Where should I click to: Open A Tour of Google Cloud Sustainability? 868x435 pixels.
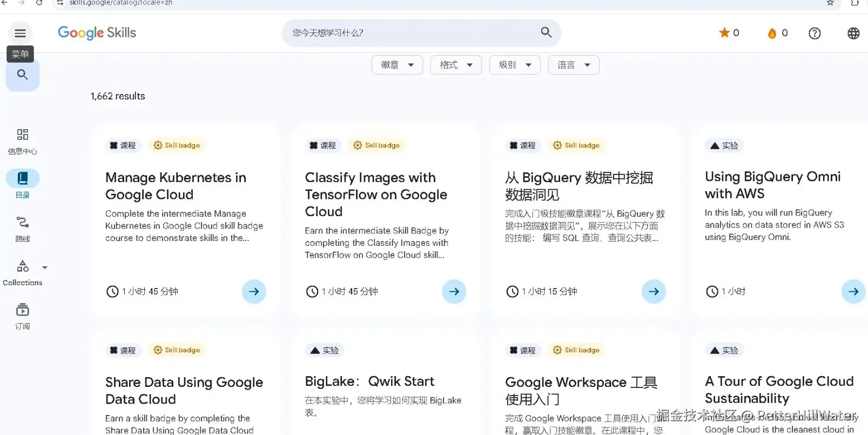[x=779, y=390]
